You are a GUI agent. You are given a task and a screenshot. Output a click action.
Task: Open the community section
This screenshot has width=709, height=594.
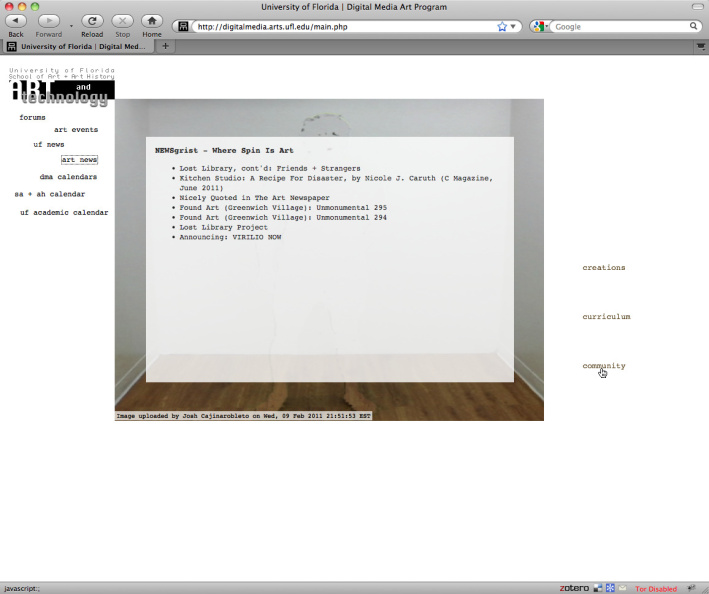pos(604,366)
